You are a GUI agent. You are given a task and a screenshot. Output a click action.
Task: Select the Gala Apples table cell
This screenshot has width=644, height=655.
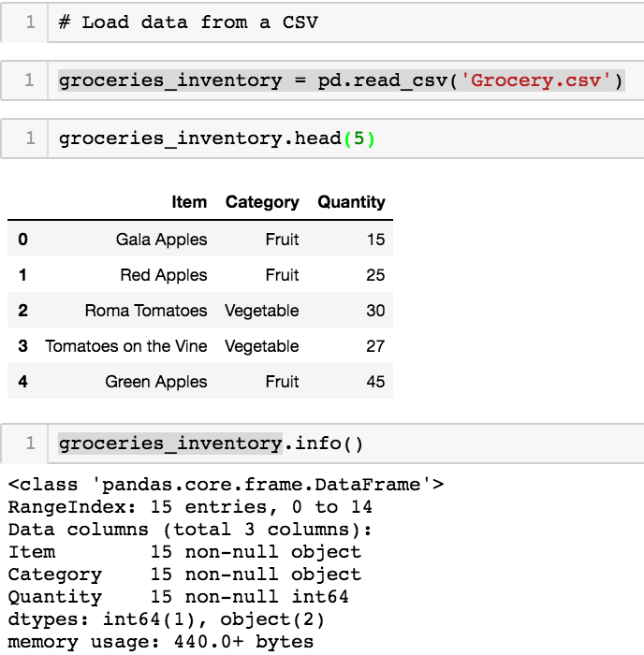click(x=161, y=240)
